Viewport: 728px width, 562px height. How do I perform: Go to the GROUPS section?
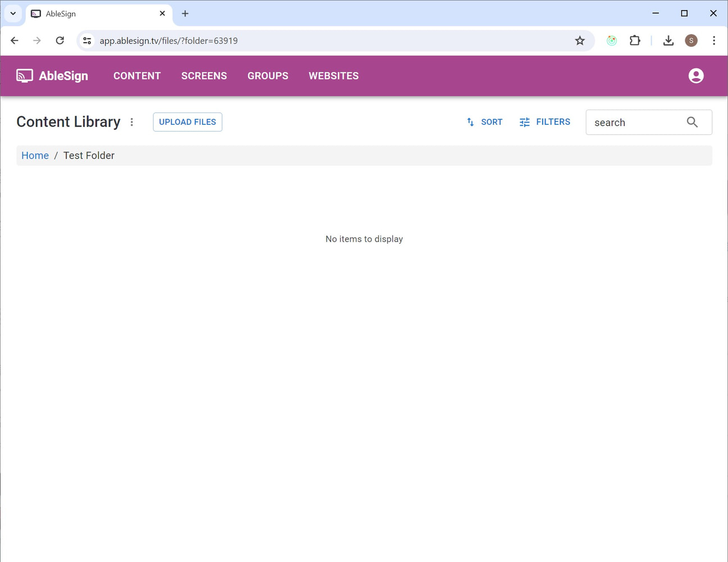point(268,75)
